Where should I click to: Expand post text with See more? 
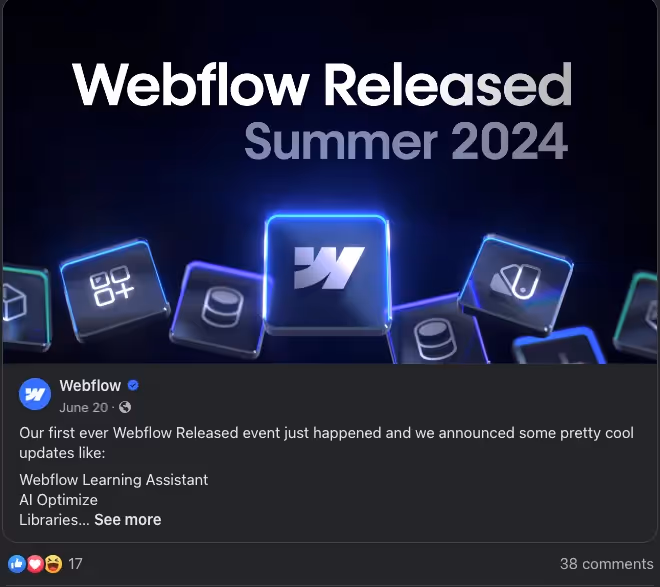tap(128, 520)
